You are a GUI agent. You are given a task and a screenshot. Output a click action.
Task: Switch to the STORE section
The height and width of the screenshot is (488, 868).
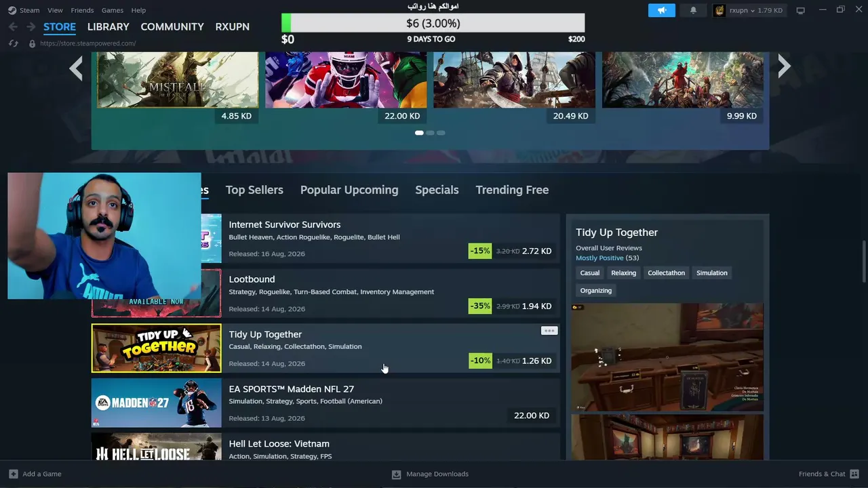pos(60,26)
